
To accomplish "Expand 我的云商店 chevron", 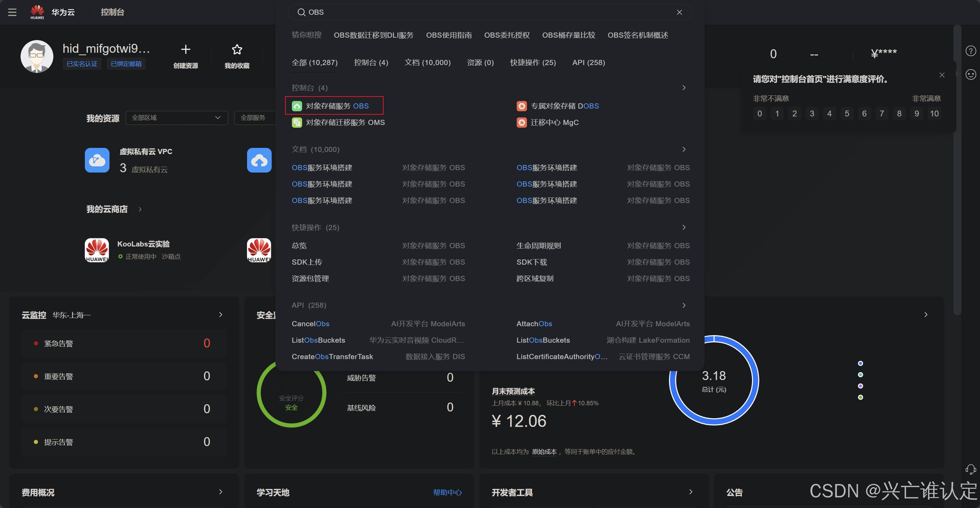I will tap(140, 209).
